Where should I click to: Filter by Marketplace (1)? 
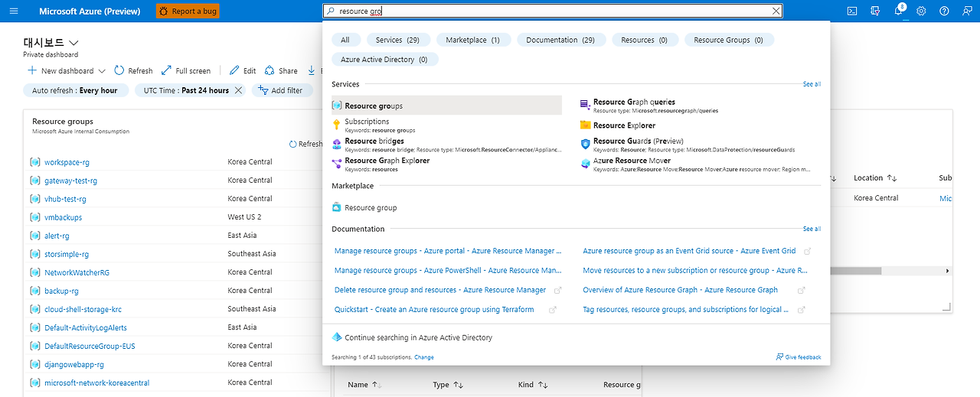[x=472, y=40]
